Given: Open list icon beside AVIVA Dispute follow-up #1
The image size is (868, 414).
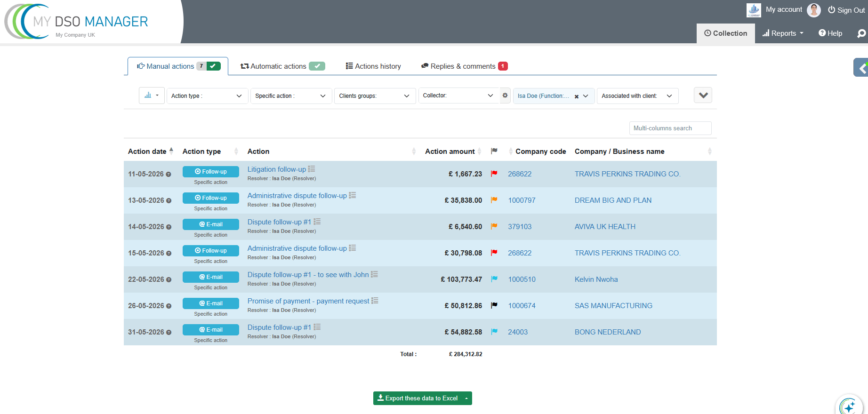Looking at the screenshot, I should point(317,222).
